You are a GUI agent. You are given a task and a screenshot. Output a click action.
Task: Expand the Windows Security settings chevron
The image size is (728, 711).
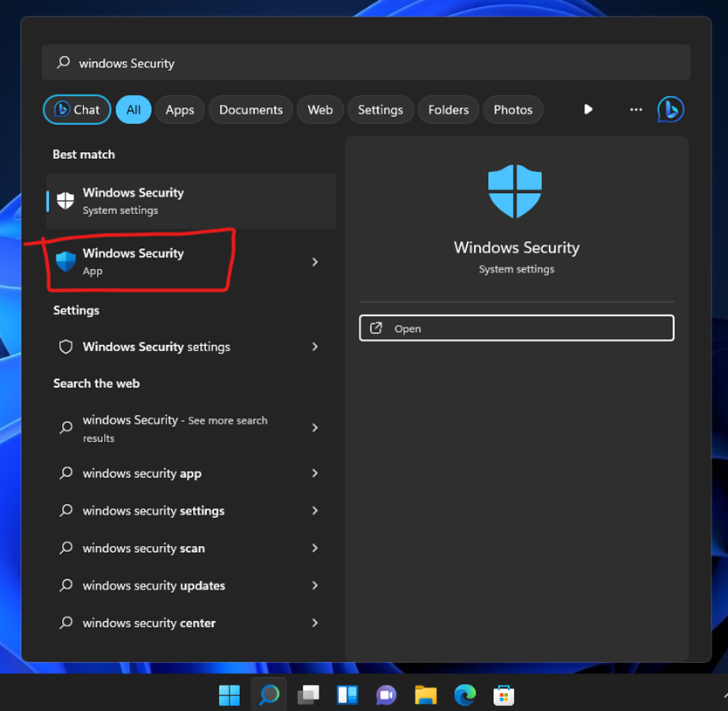click(x=315, y=347)
